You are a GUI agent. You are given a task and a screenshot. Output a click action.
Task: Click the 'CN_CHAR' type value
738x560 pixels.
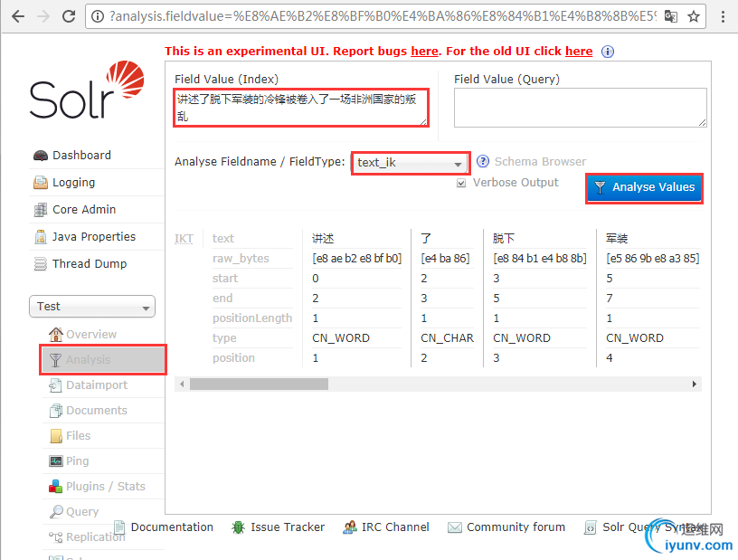(x=447, y=338)
